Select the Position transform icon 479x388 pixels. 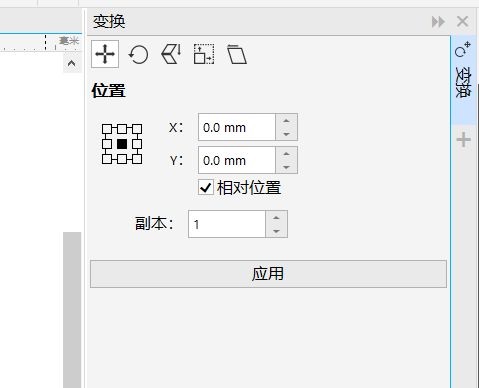tap(105, 54)
